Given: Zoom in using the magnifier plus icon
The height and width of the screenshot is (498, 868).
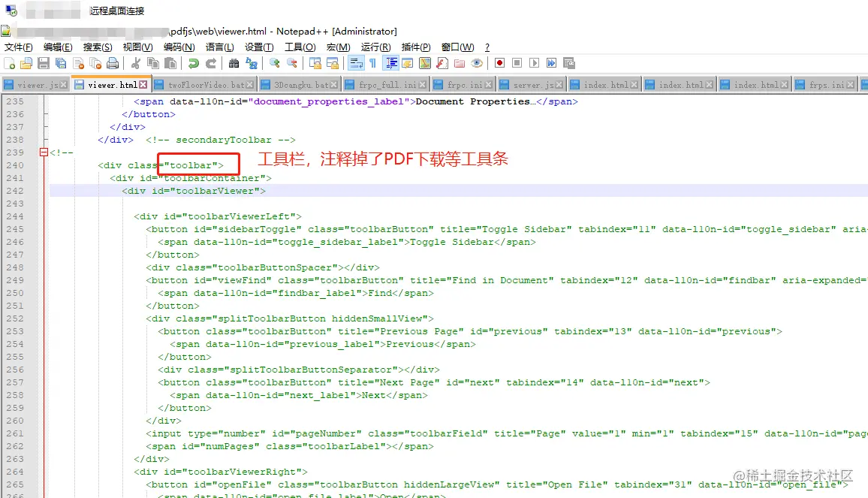Looking at the screenshot, I should pos(275,63).
